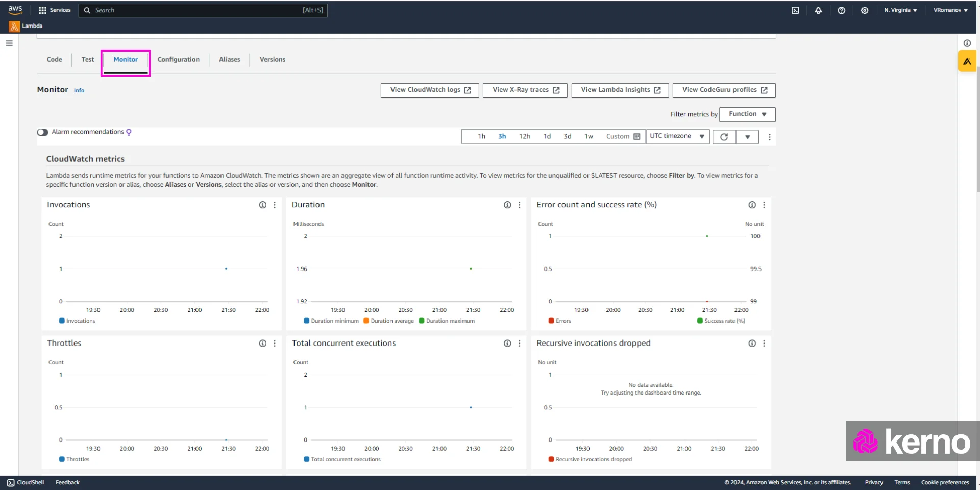This screenshot has height=490, width=980.
Task: Select the 12h time range
Action: pos(524,137)
